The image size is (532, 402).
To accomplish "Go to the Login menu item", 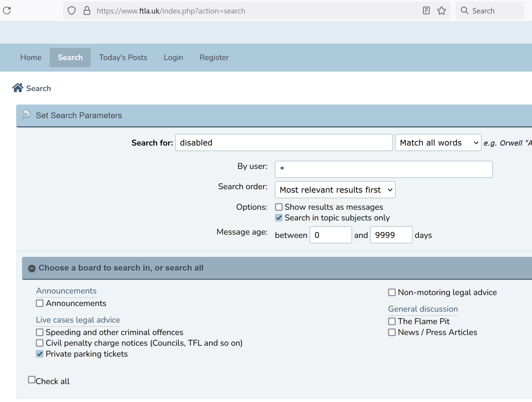I will tap(173, 57).
